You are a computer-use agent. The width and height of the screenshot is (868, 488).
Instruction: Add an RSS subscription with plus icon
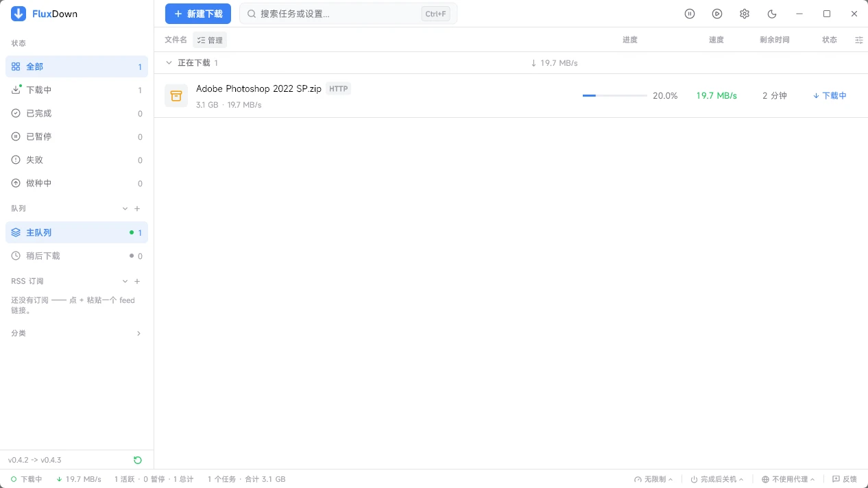[137, 281]
